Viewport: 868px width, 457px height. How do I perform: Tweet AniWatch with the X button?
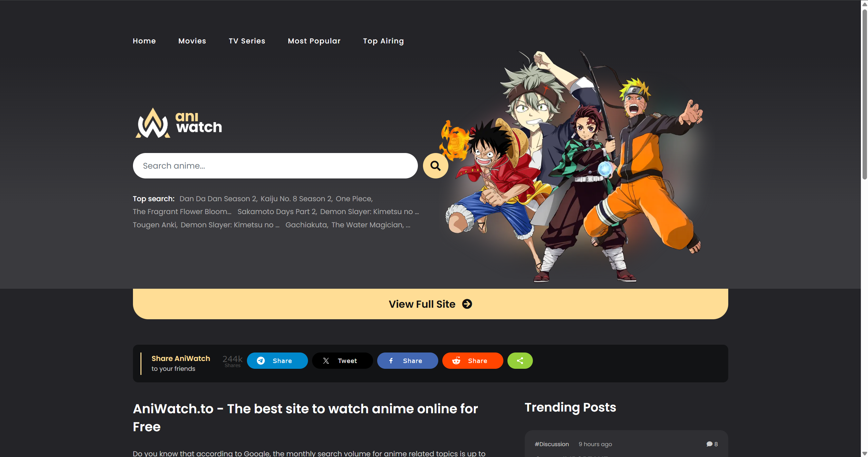342,361
